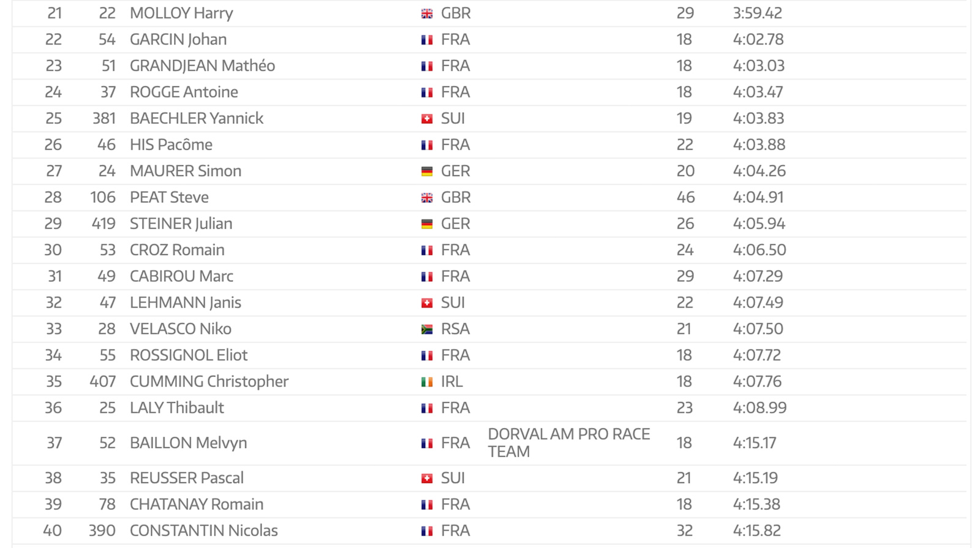Click the British flag beside MOLLOY Harry
This screenshot has width=980, height=548.
coord(427,13)
